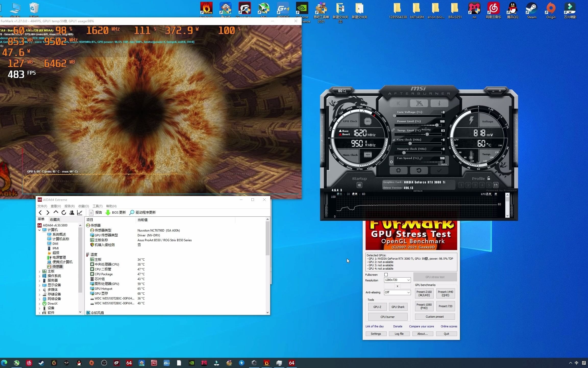Expand the 主板 tree node

point(40,271)
